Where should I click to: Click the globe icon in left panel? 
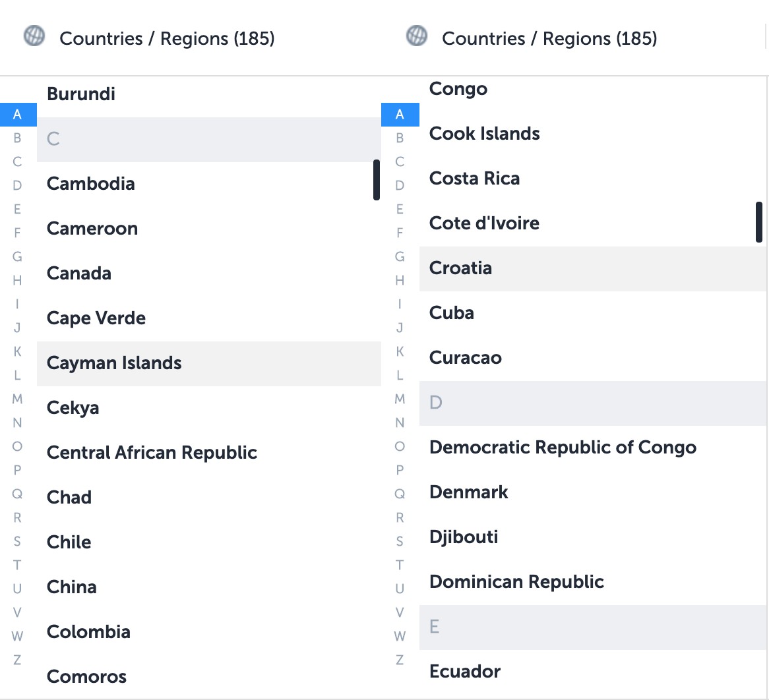click(x=34, y=38)
